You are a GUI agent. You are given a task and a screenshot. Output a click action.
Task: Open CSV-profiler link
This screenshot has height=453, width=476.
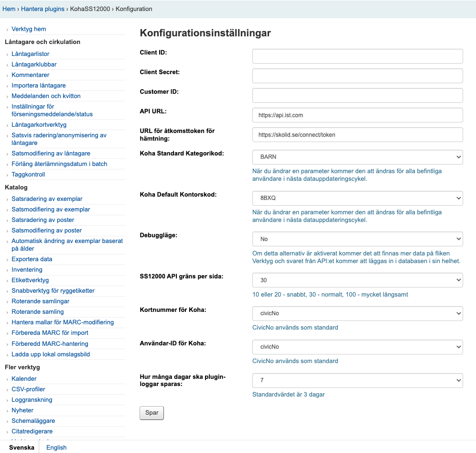click(x=28, y=389)
